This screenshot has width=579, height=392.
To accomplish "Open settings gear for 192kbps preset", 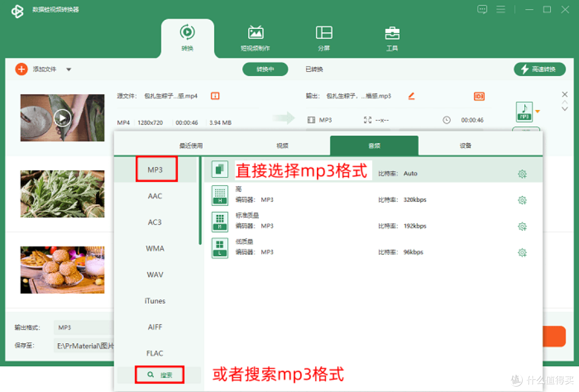I will [522, 226].
